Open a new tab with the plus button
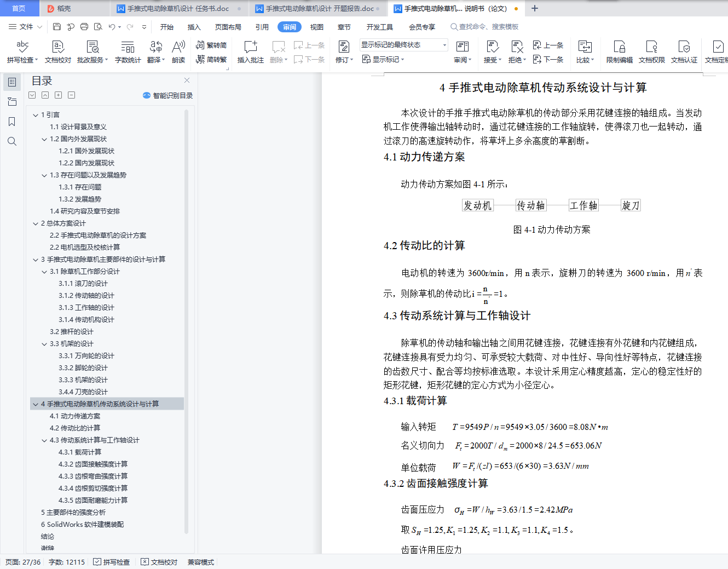 click(535, 8)
